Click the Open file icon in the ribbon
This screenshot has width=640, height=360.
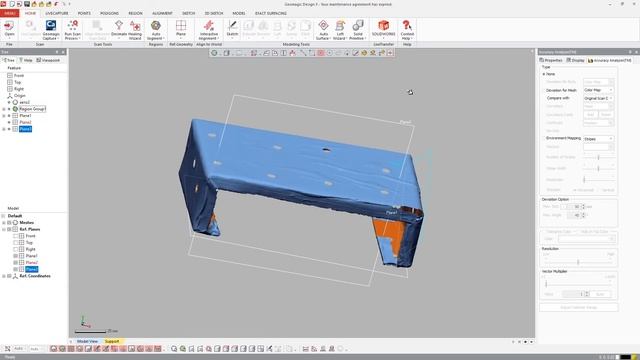point(9,29)
